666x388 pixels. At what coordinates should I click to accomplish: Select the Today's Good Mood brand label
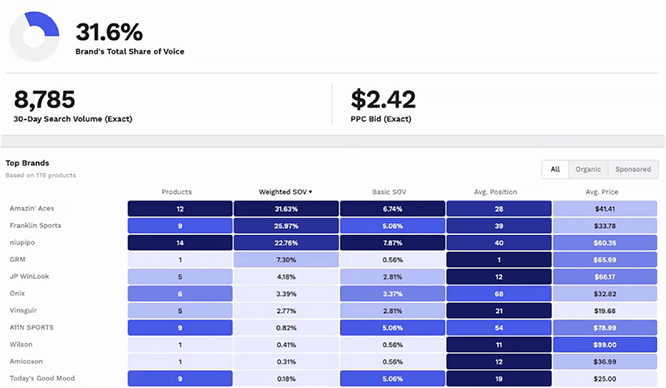coord(42,378)
